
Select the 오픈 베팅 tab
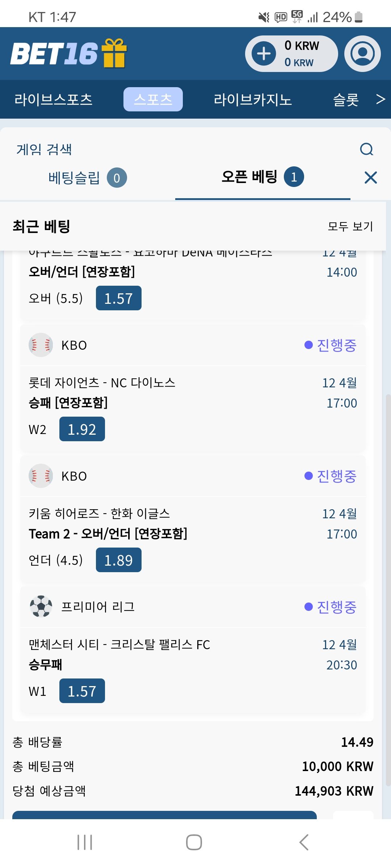[x=263, y=177]
